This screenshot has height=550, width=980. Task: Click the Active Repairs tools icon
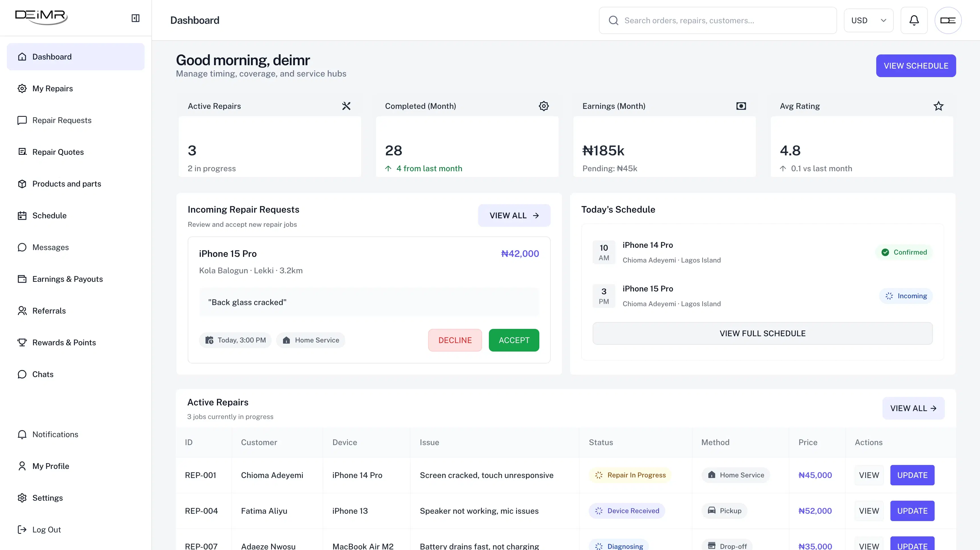tap(346, 106)
